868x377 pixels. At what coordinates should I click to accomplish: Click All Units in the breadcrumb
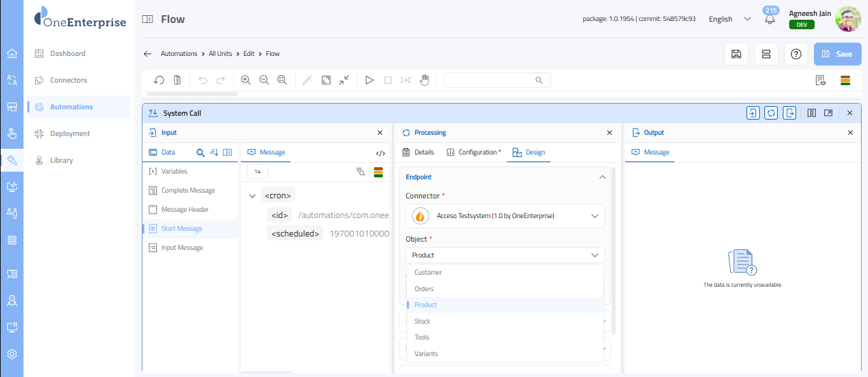pos(220,54)
